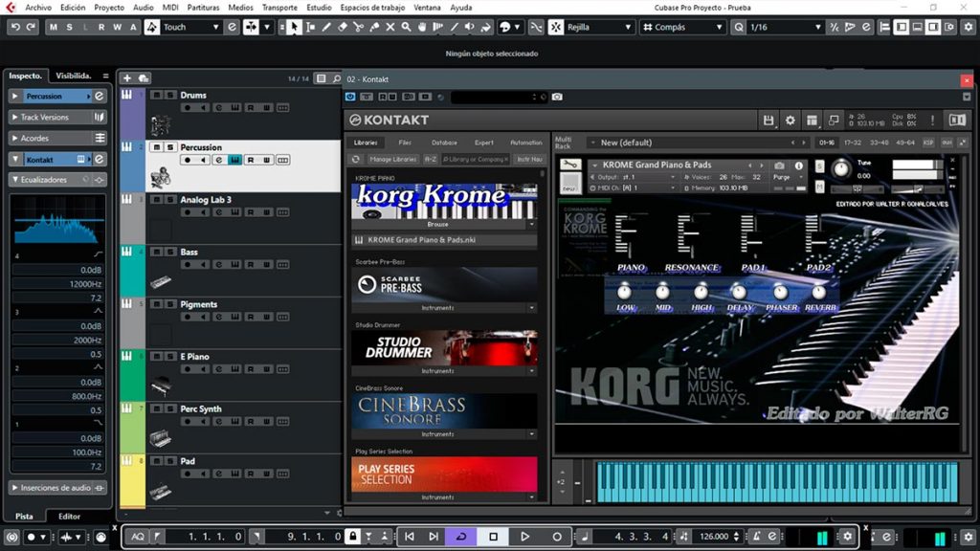Image resolution: width=980 pixels, height=551 pixels.
Task: Mute the Drums track
Action: 157,95
